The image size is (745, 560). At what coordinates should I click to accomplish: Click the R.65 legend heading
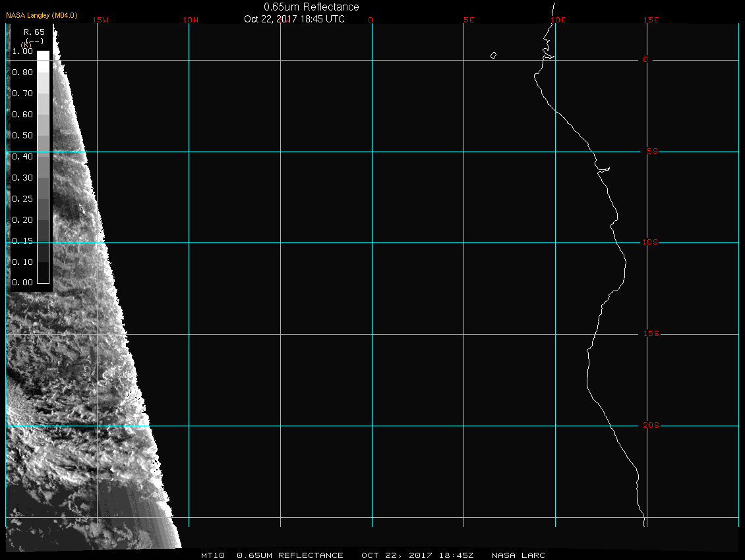(34, 32)
